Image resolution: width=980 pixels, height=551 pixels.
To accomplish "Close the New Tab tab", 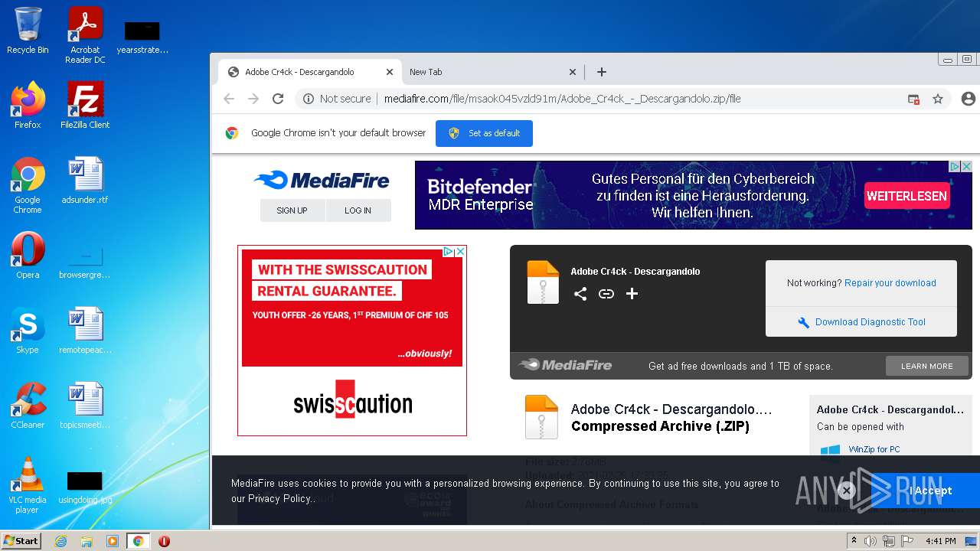I will pyautogui.click(x=572, y=72).
